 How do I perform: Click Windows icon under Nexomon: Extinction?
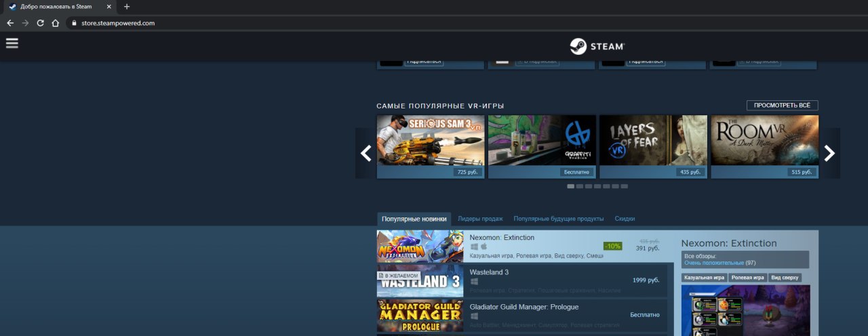(475, 247)
